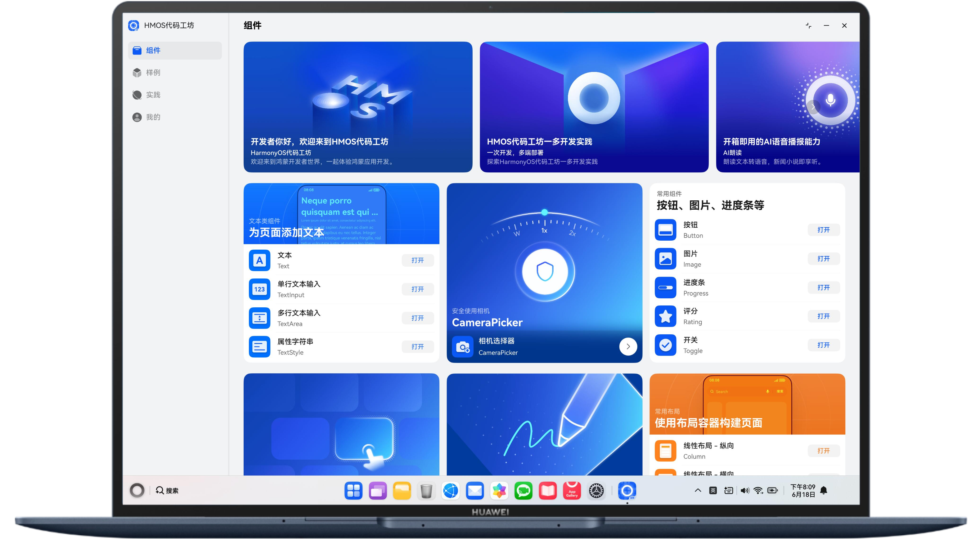The width and height of the screenshot is (980, 539).
Task: Open the 文本 Text component
Action: tap(417, 261)
